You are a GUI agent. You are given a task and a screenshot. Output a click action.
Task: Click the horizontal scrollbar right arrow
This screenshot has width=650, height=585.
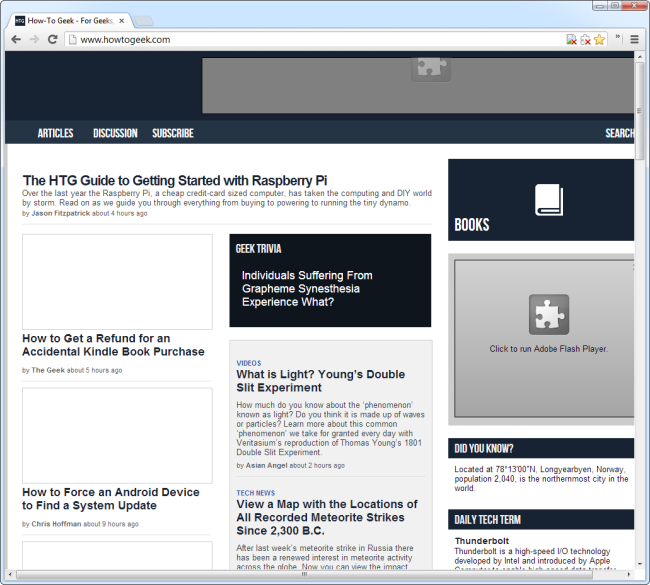click(x=629, y=574)
